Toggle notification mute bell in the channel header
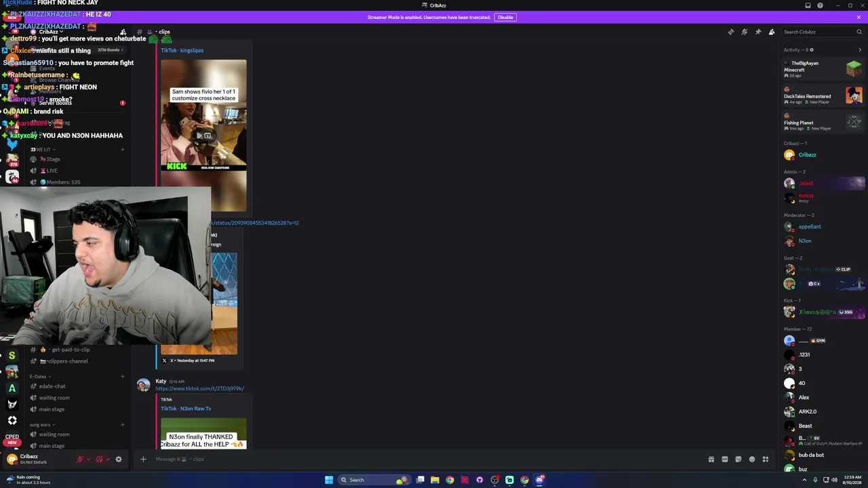The height and width of the screenshot is (488, 868). point(744,32)
